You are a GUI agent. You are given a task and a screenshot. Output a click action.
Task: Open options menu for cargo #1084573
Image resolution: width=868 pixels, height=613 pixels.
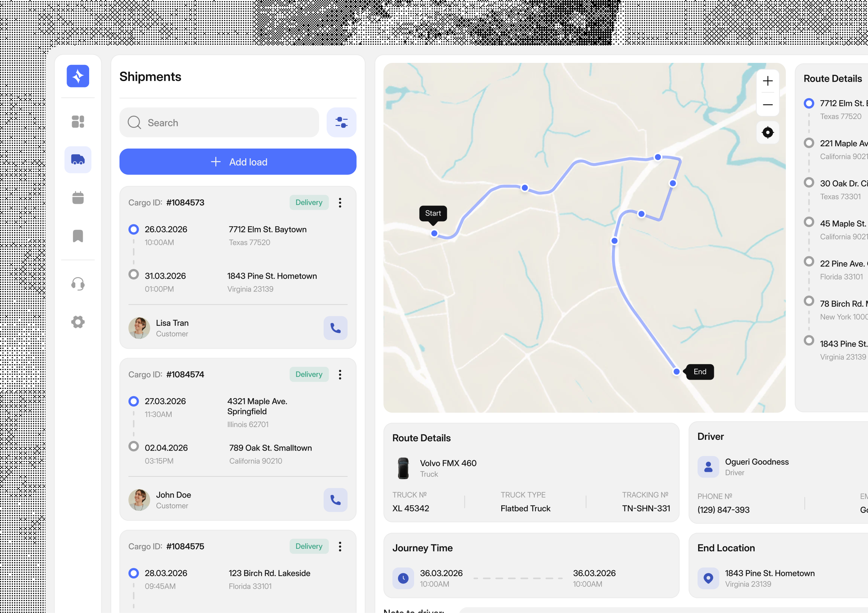pyautogui.click(x=340, y=202)
